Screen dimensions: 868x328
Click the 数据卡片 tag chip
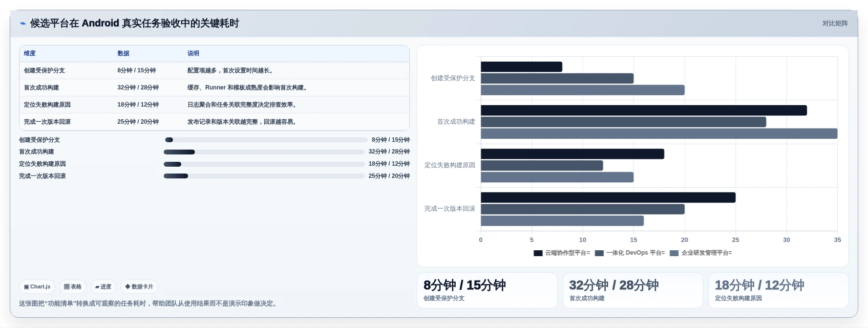(x=139, y=287)
